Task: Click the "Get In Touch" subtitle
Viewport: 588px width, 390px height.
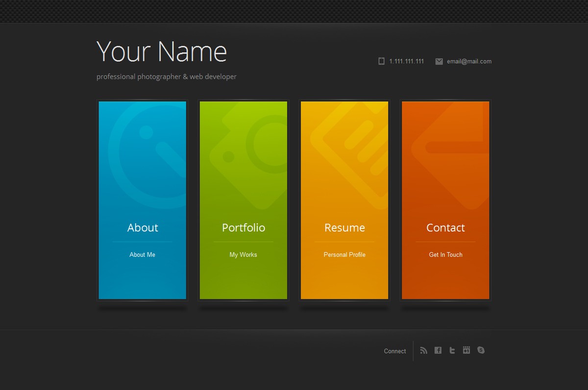Action: tap(445, 255)
